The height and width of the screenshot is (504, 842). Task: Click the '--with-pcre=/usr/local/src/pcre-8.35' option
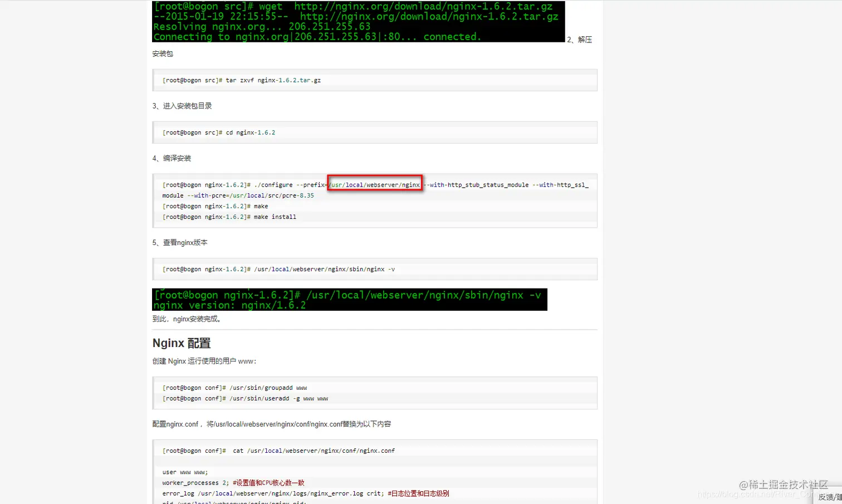pos(251,195)
